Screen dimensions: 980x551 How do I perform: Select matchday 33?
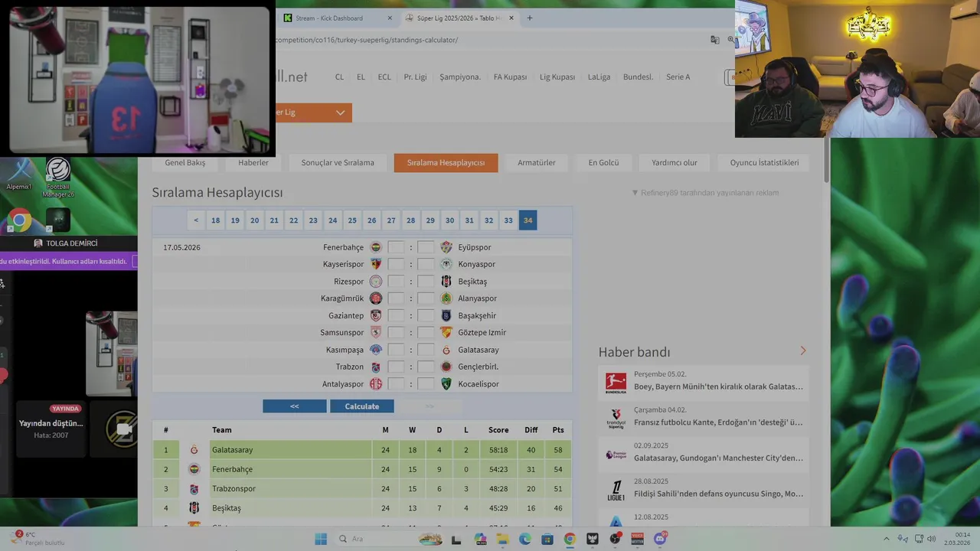pyautogui.click(x=508, y=220)
